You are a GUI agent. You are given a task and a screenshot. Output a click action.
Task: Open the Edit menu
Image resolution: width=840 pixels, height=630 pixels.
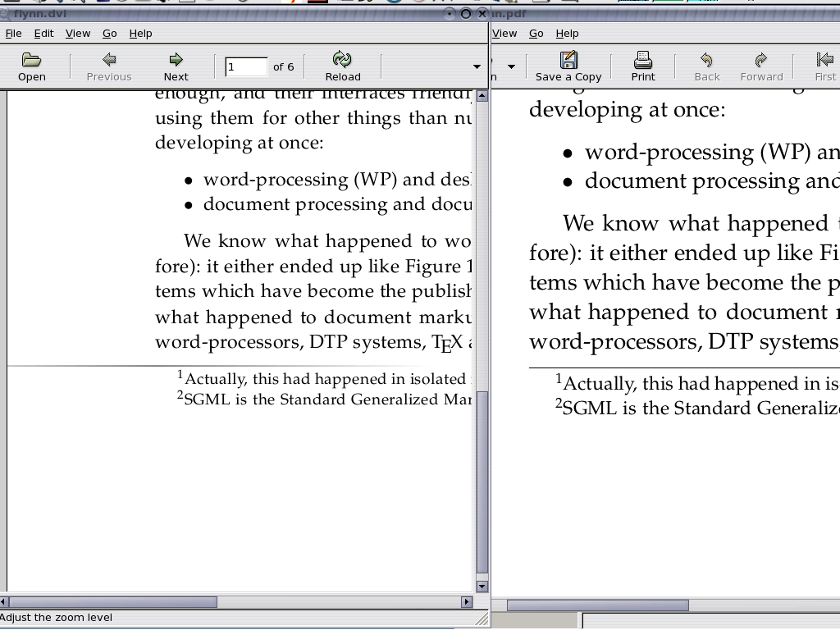coord(43,34)
